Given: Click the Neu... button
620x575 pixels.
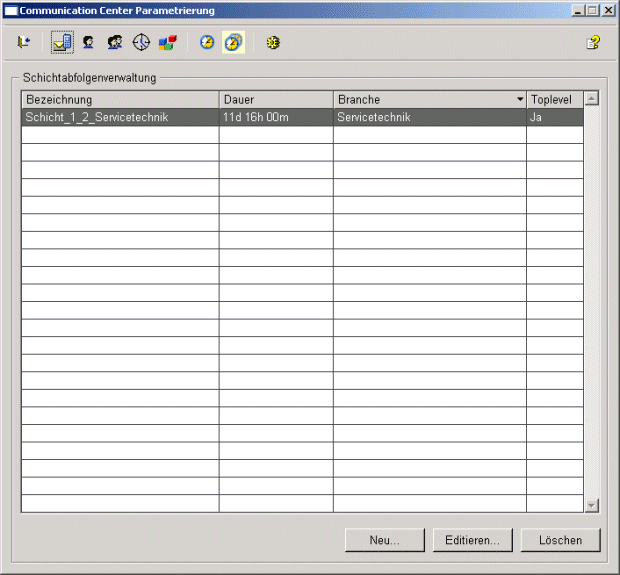Looking at the screenshot, I should click(x=385, y=540).
